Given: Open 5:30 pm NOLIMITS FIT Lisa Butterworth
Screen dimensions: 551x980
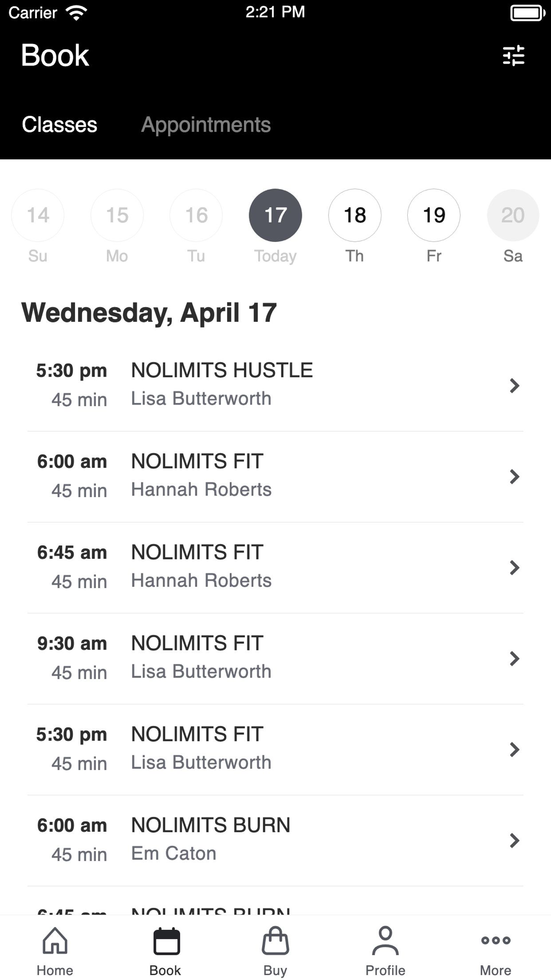Looking at the screenshot, I should [x=275, y=750].
